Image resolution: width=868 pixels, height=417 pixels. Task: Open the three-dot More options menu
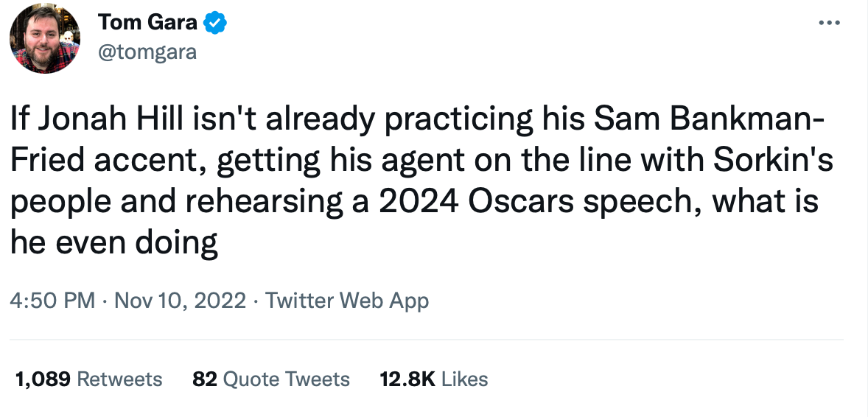[x=829, y=23]
